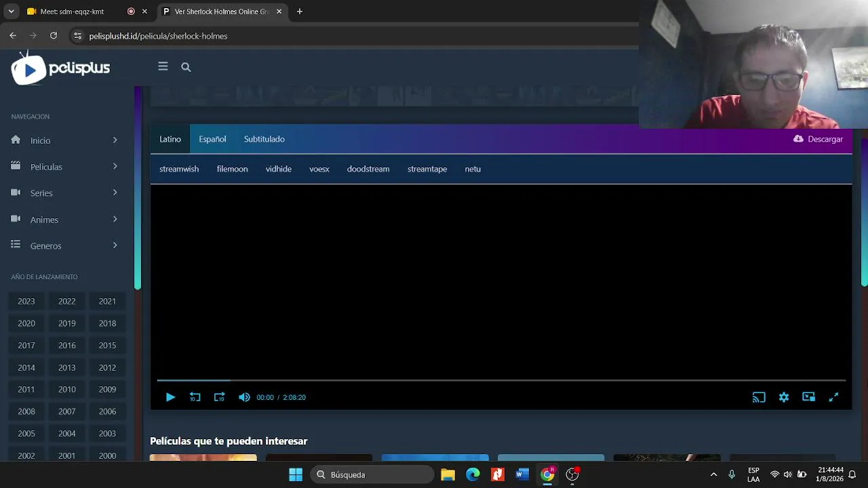Filter movies by year 2019
Image resolution: width=868 pixels, height=488 pixels.
click(67, 323)
